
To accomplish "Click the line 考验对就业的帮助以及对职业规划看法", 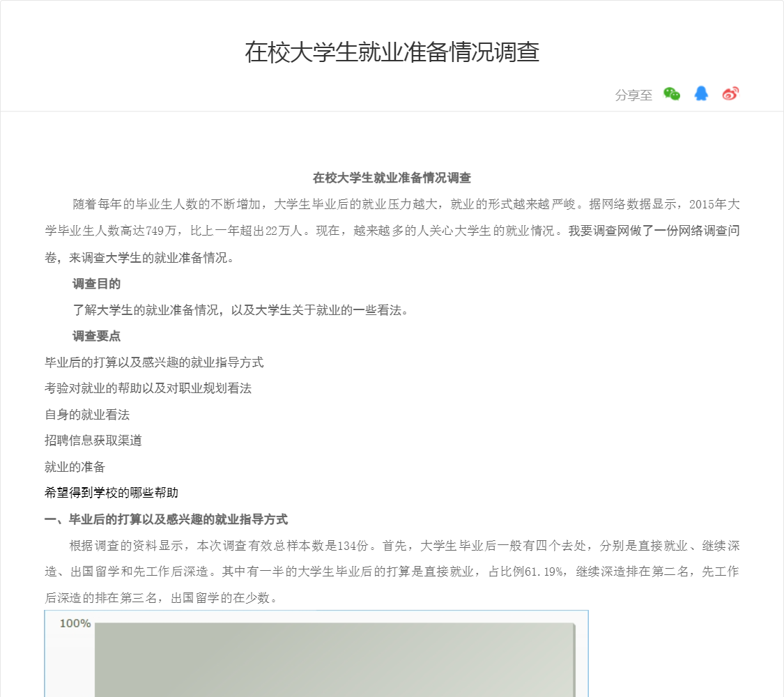I will tap(148, 388).
